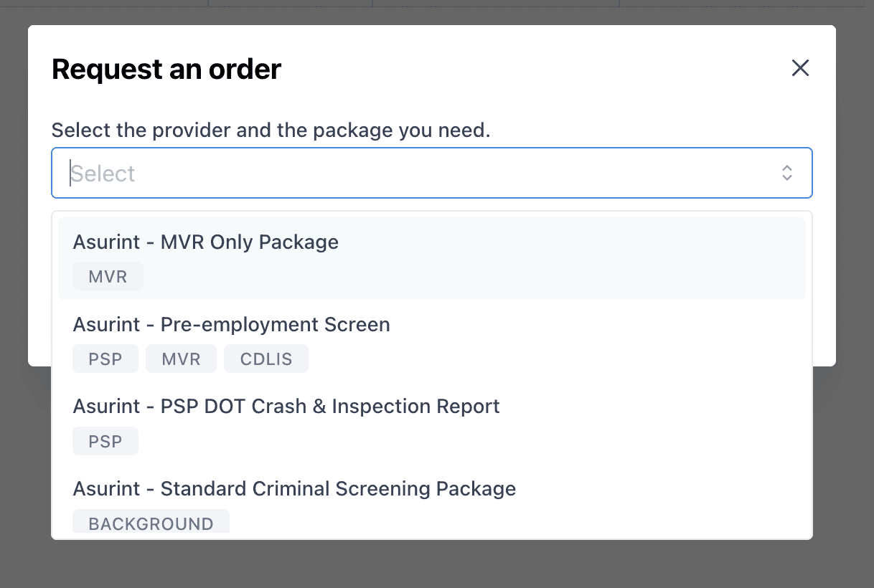
Task: Click the gray "Select" placeholder text
Action: pyautogui.click(x=103, y=174)
